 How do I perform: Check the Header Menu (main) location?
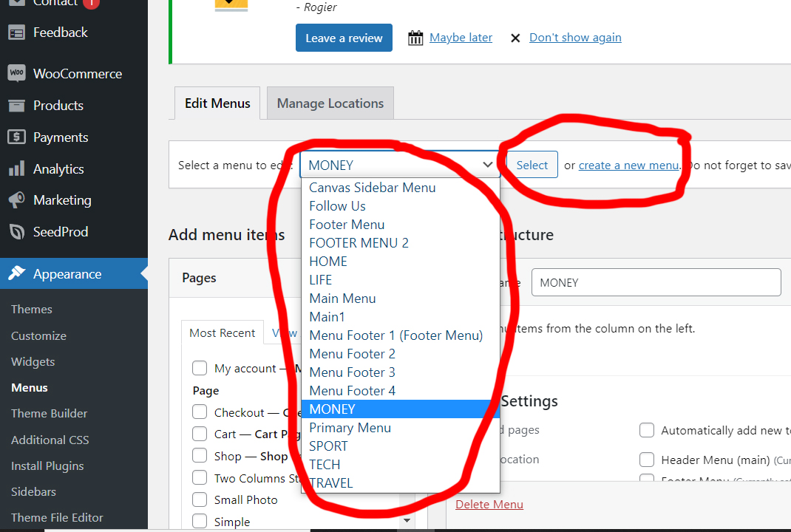pos(647,460)
